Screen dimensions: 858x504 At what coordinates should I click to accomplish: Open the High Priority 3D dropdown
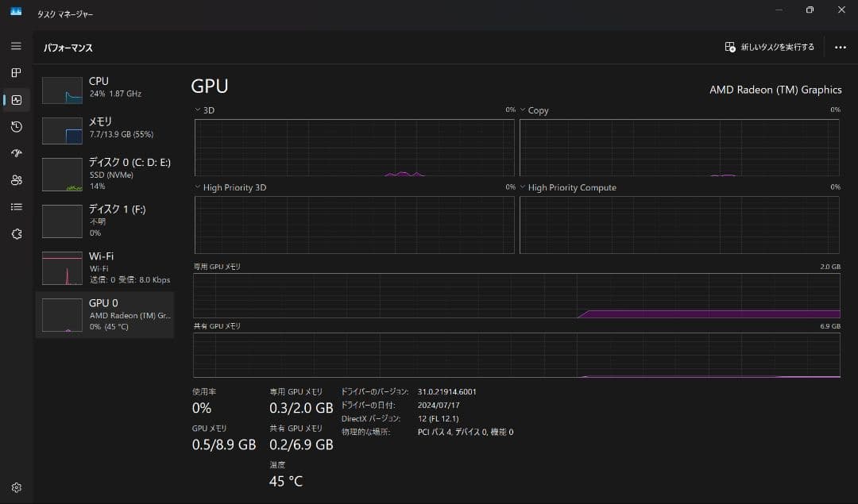196,187
